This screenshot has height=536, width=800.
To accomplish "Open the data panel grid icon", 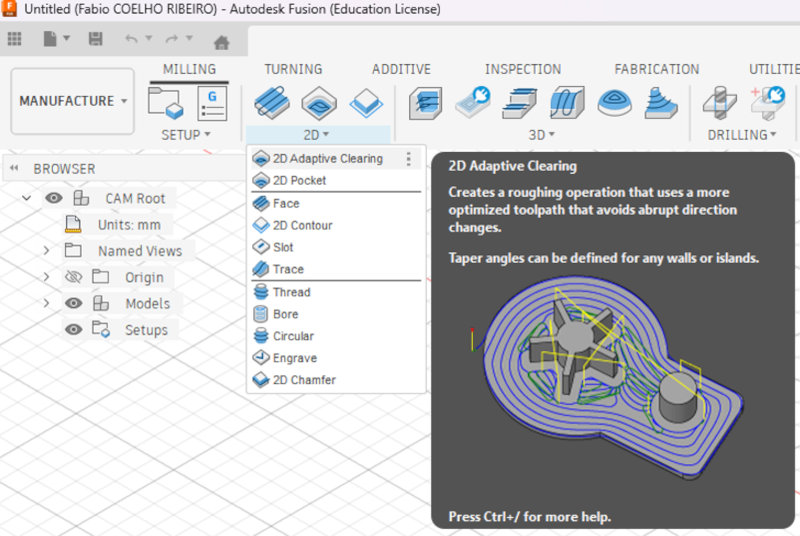I will [x=14, y=39].
